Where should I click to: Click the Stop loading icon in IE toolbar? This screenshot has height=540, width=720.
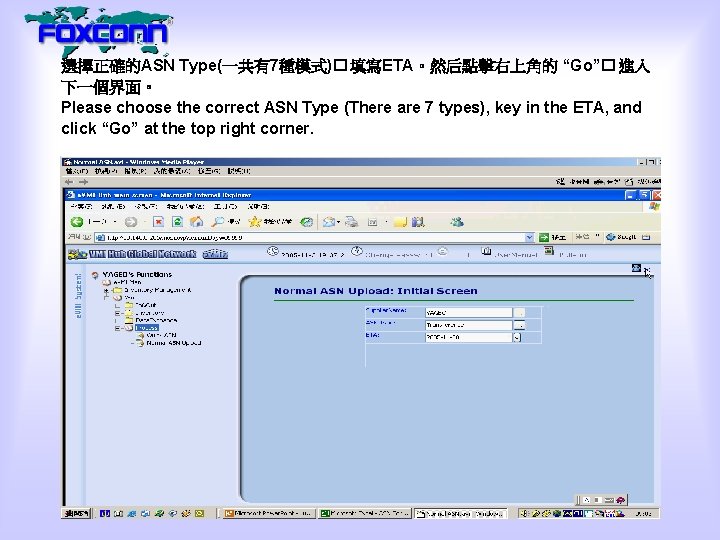coord(158,222)
